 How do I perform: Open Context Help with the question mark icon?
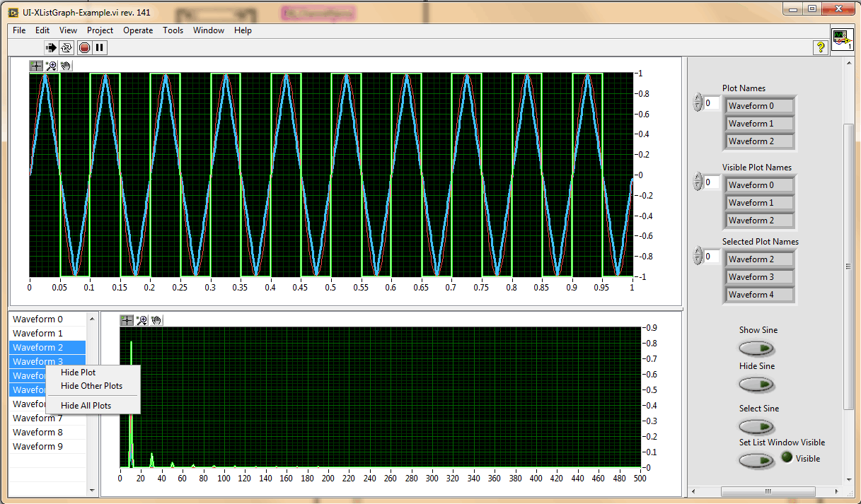tap(821, 47)
